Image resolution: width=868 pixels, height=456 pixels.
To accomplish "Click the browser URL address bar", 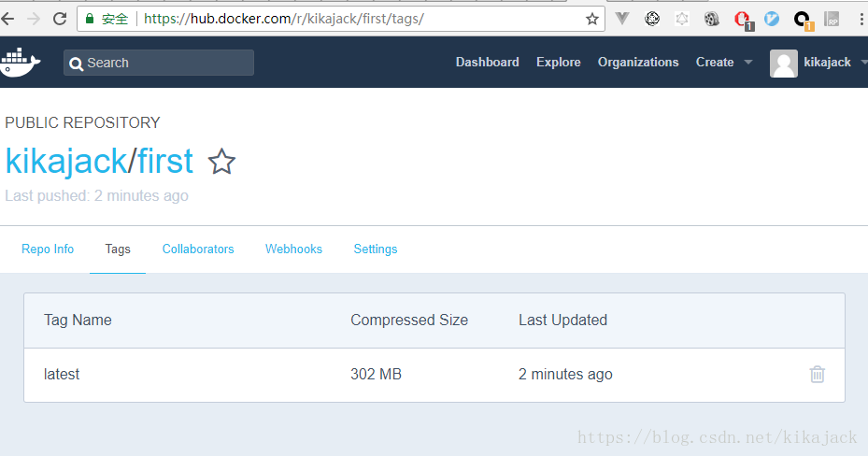I will tap(340, 19).
